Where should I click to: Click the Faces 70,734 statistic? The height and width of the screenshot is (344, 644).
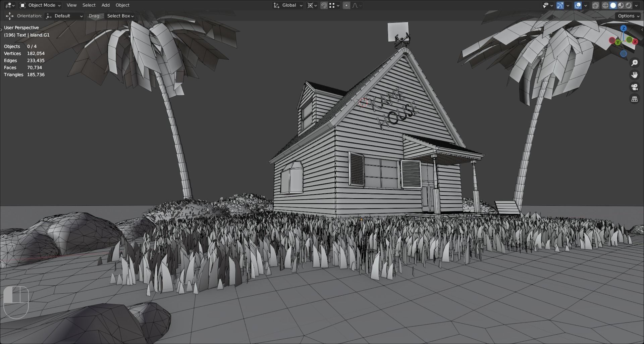click(x=23, y=67)
